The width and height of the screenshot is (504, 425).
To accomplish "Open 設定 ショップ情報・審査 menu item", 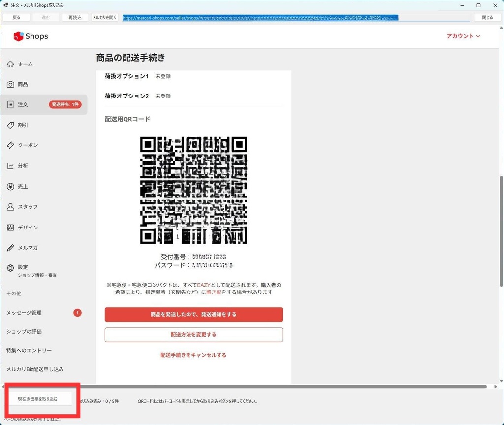I will (x=44, y=271).
